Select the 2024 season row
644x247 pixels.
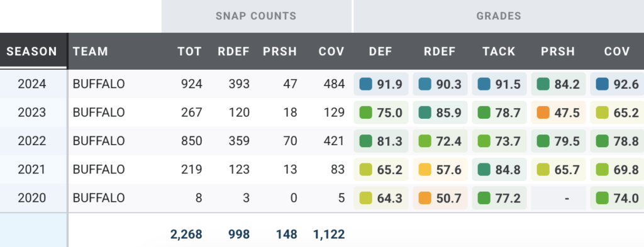[322, 84]
